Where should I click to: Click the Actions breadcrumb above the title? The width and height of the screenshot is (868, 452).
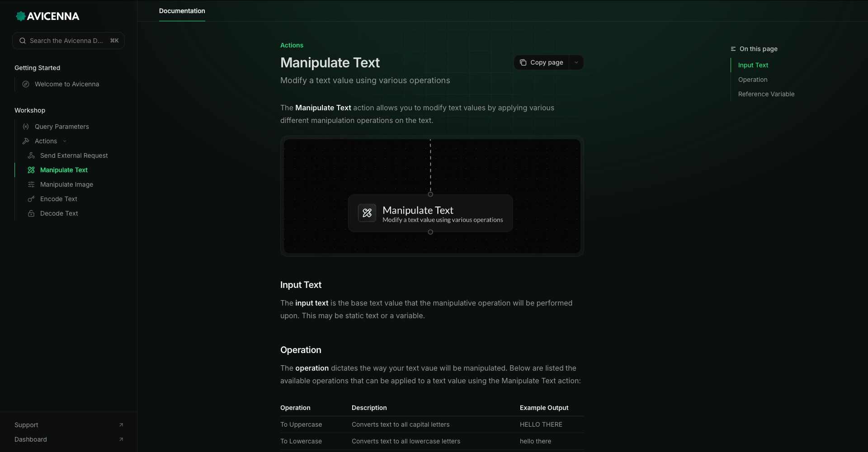click(x=292, y=45)
